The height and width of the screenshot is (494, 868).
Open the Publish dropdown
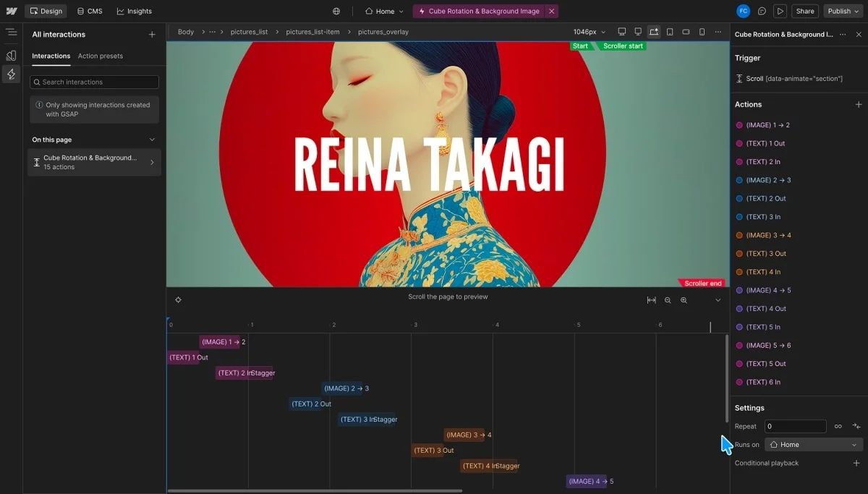tap(843, 11)
